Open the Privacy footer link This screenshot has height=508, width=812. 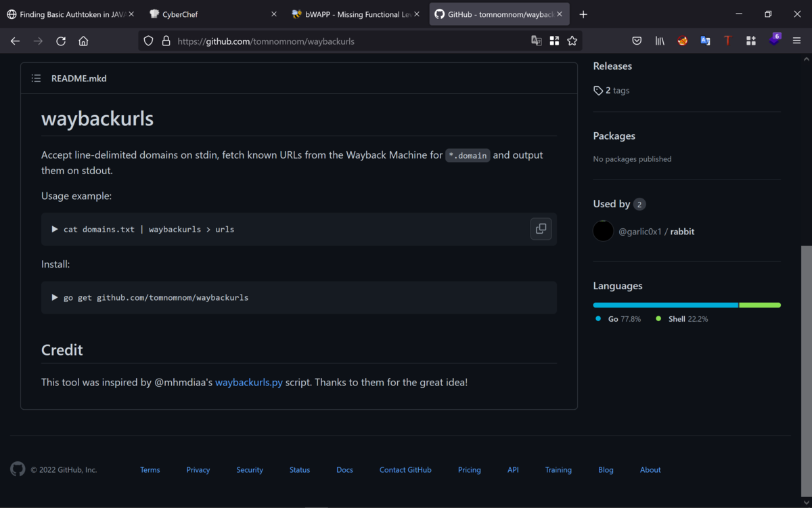pos(198,469)
